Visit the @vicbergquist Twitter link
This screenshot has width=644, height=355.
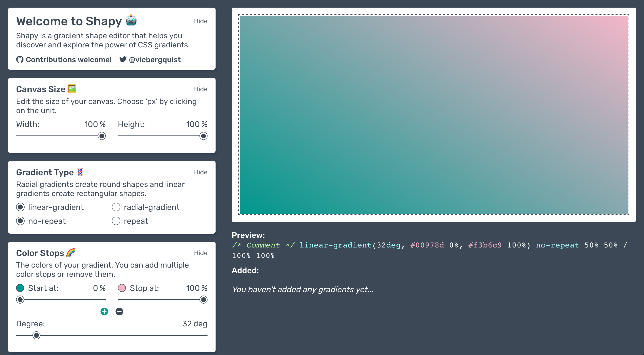pyautogui.click(x=155, y=59)
